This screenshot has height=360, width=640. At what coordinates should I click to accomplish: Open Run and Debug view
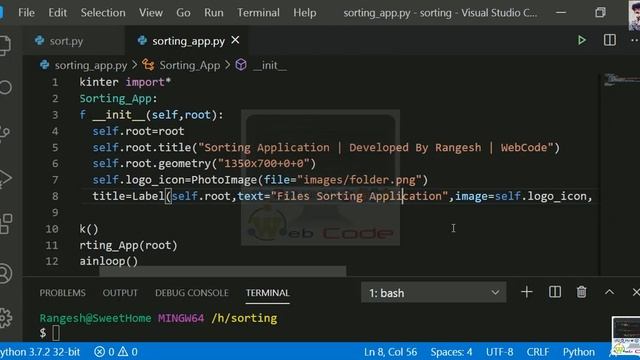[x=5, y=178]
